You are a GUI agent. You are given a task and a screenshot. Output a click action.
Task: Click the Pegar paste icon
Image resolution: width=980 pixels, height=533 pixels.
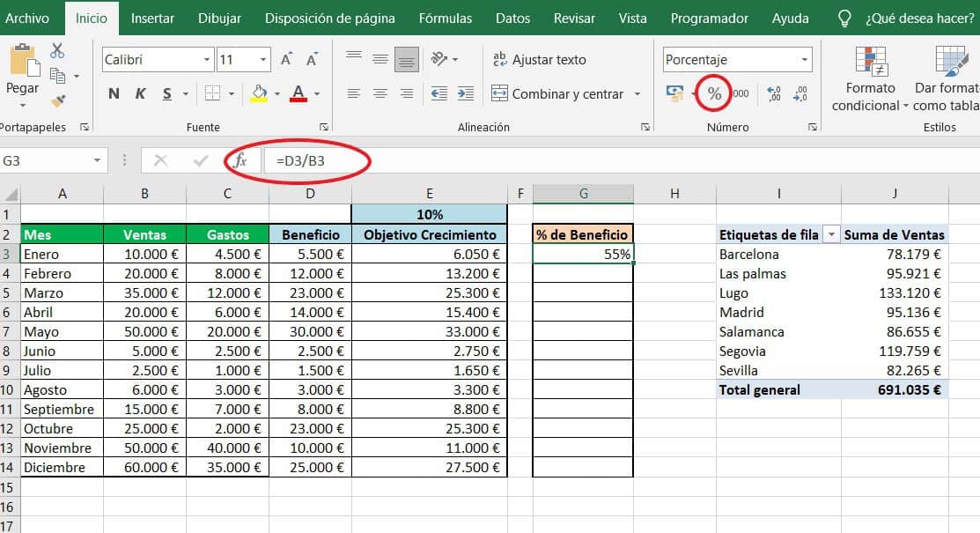click(23, 61)
